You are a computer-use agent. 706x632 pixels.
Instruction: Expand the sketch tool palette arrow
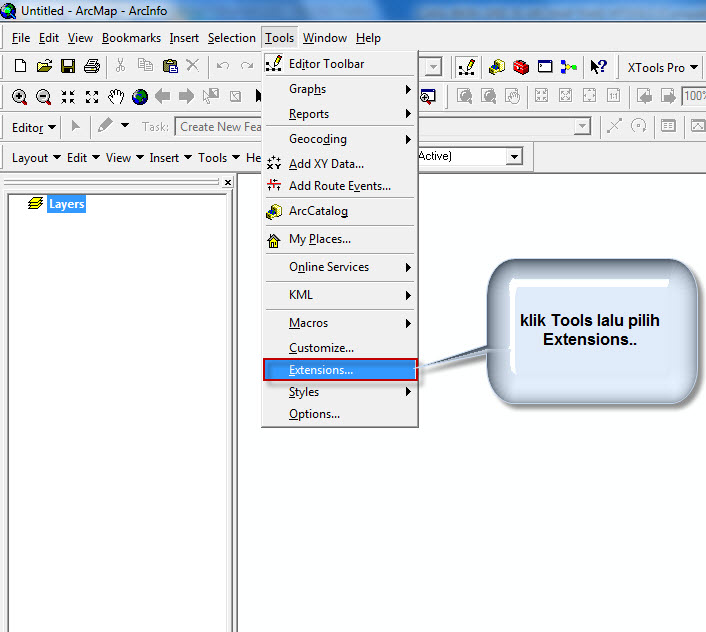click(125, 125)
